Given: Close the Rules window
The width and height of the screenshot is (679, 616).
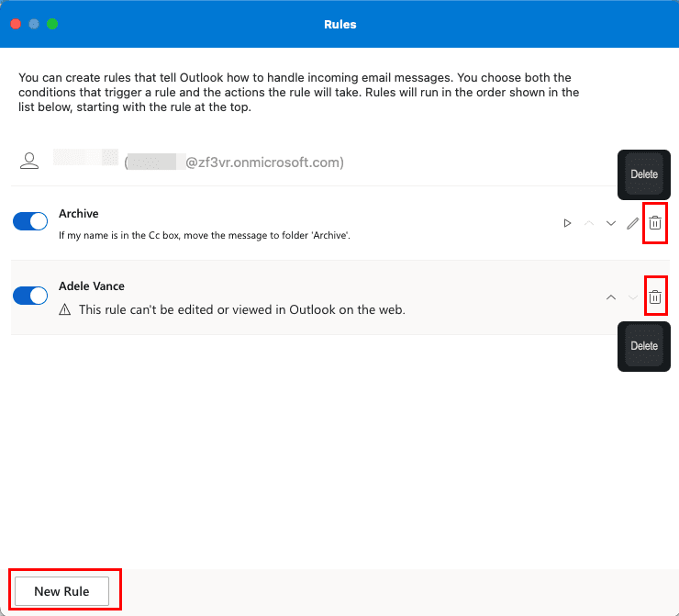Looking at the screenshot, I should pyautogui.click(x=16, y=24).
